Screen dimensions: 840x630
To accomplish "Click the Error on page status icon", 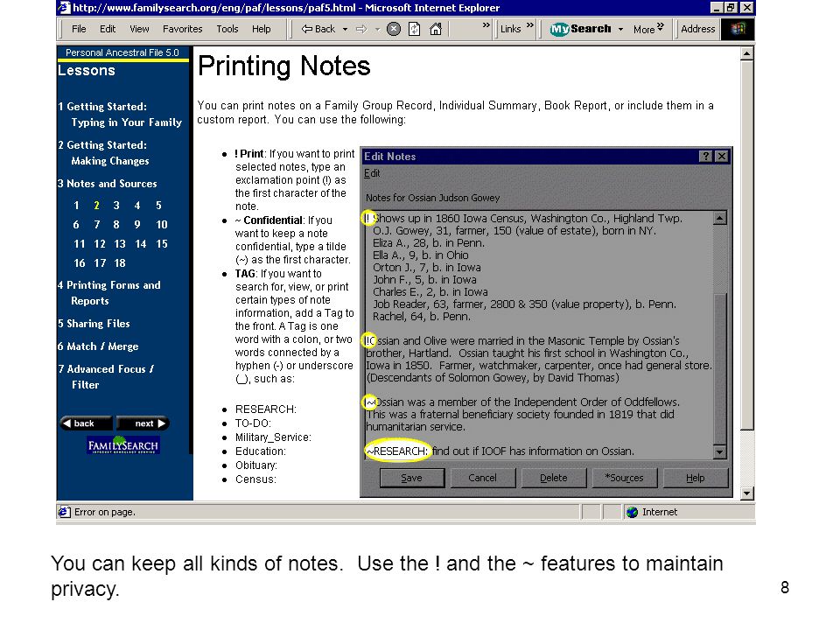I will click(x=64, y=512).
